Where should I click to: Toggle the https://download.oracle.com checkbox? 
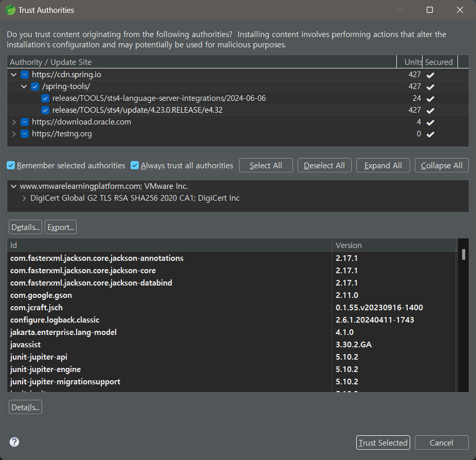pyautogui.click(x=25, y=122)
